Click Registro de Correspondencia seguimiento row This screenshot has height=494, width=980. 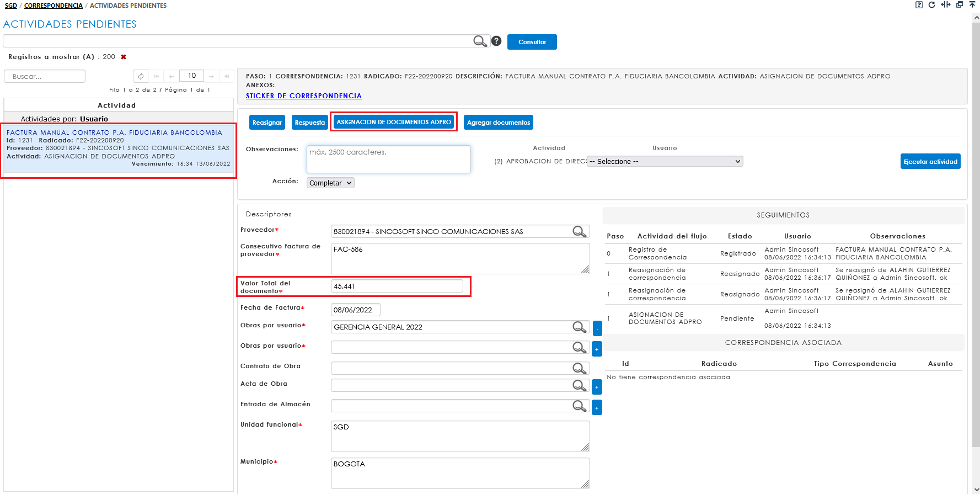(783, 253)
